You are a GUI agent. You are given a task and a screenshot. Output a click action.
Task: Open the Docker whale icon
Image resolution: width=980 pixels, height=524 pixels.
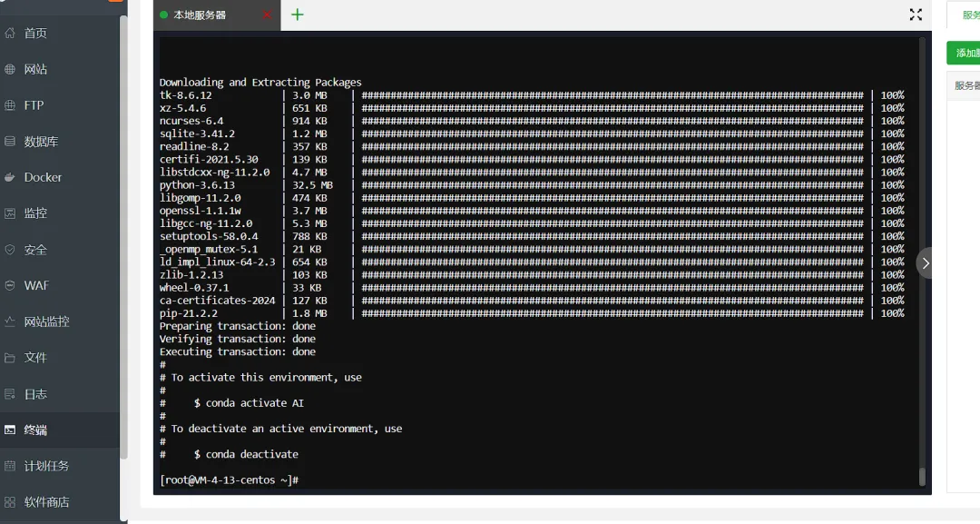click(10, 178)
